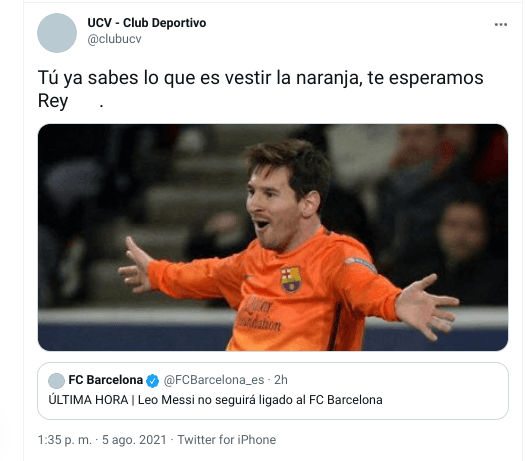The image size is (527, 461).
Task: Click the word Rey in the tweet
Action: point(53,101)
